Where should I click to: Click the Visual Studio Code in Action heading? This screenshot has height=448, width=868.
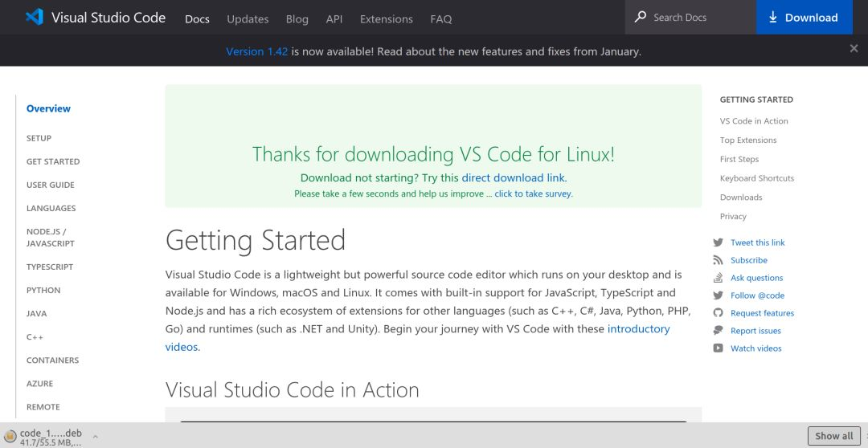click(x=293, y=390)
